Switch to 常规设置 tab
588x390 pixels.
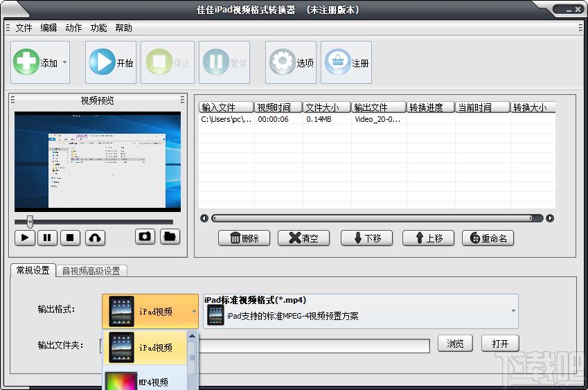[33, 270]
